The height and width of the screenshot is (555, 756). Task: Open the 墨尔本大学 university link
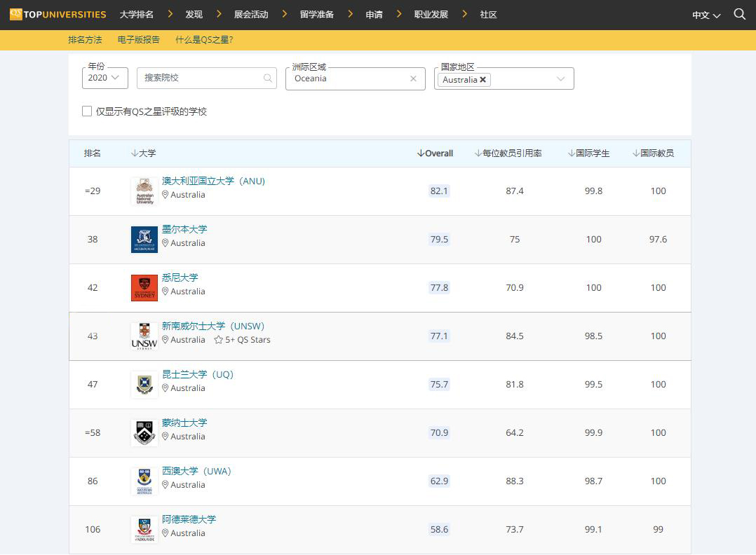tap(184, 229)
